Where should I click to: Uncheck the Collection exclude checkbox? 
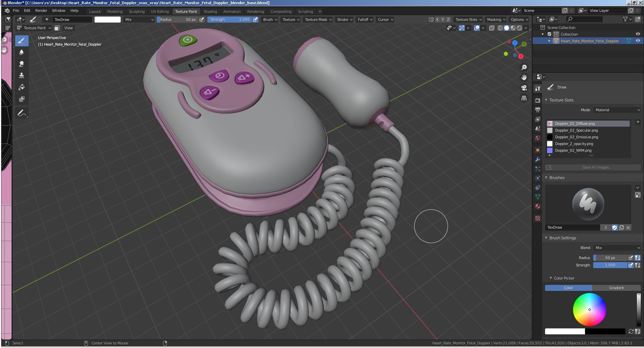click(549, 34)
